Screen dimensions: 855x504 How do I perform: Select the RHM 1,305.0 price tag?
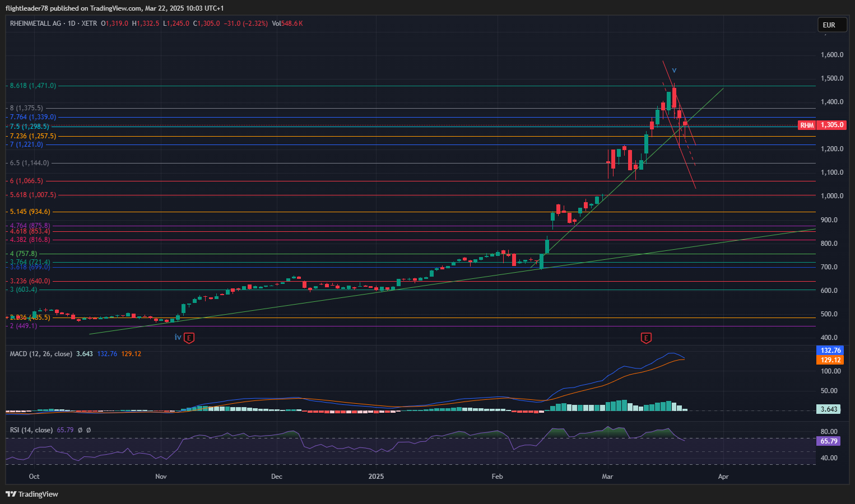pos(822,125)
